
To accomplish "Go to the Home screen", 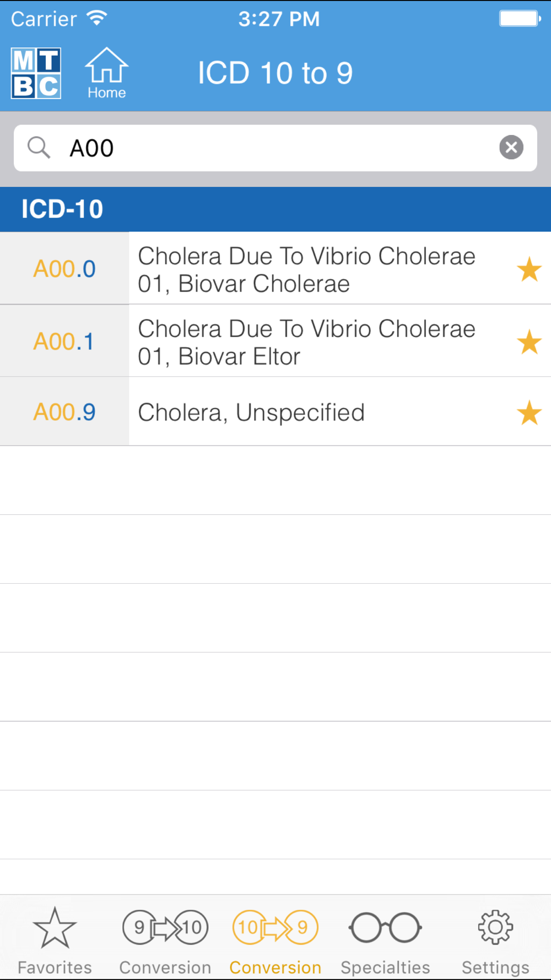I will [106, 73].
